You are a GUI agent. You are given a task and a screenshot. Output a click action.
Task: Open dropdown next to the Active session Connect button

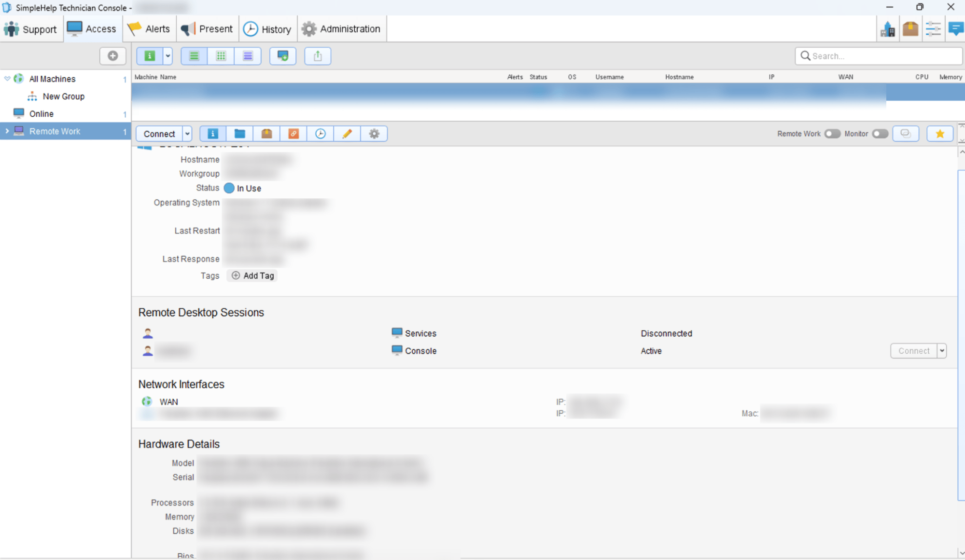pos(942,351)
